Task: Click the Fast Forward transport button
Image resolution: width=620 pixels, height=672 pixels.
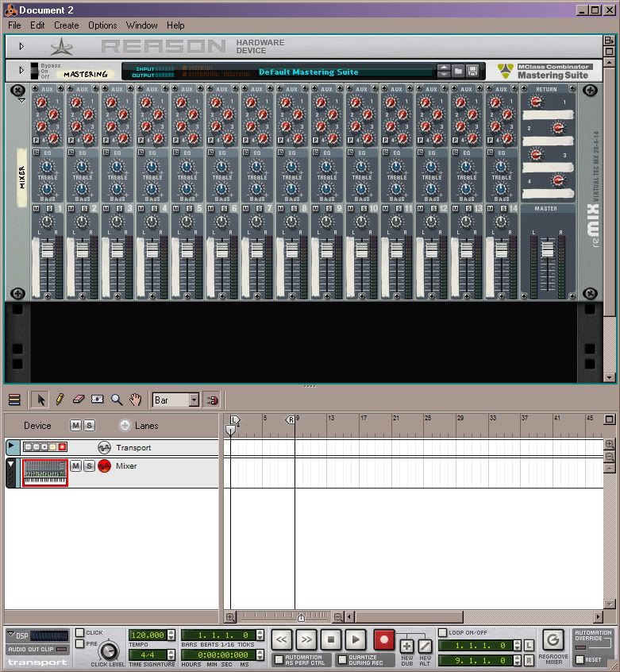Action: pyautogui.click(x=306, y=640)
